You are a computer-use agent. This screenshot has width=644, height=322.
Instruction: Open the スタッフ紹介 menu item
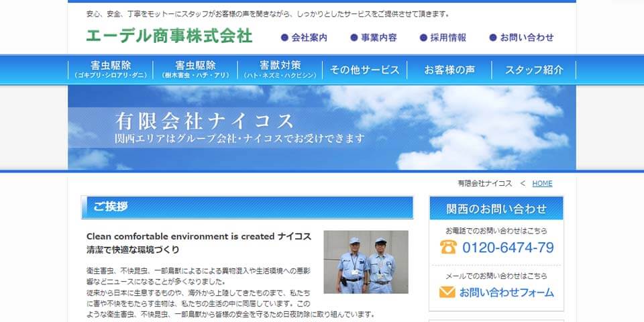[x=534, y=70]
